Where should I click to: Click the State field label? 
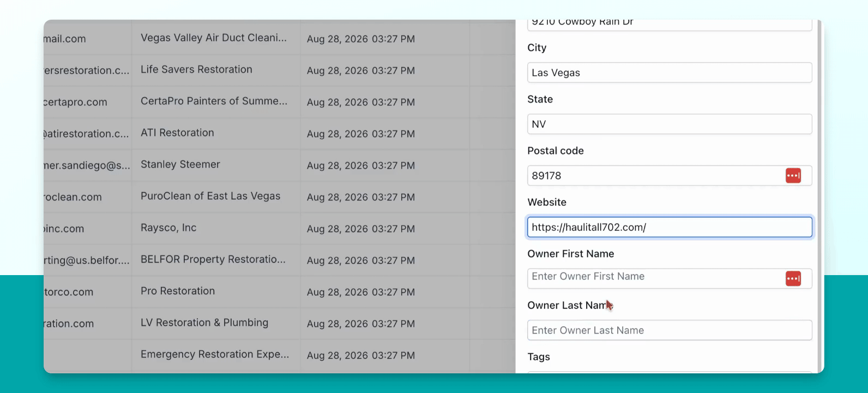[x=540, y=99]
